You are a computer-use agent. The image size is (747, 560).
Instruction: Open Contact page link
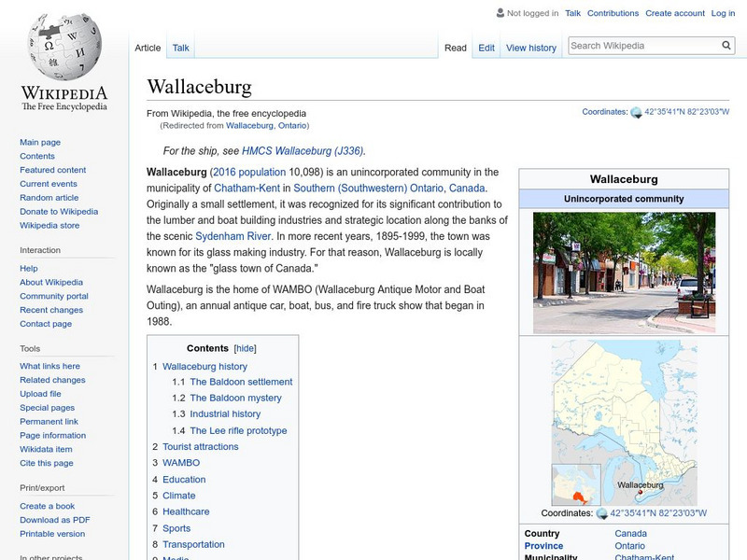point(46,323)
